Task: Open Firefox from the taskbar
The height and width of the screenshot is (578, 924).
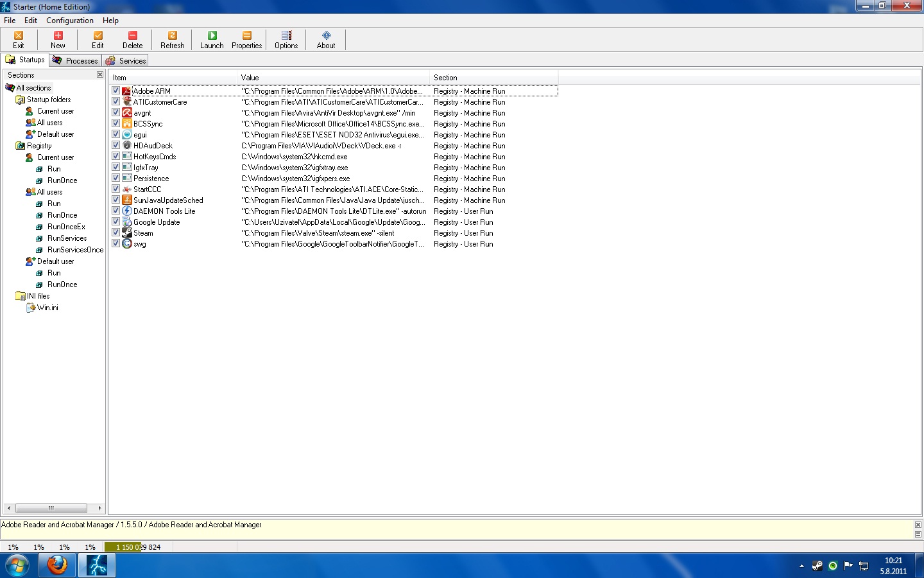Action: pos(57,566)
